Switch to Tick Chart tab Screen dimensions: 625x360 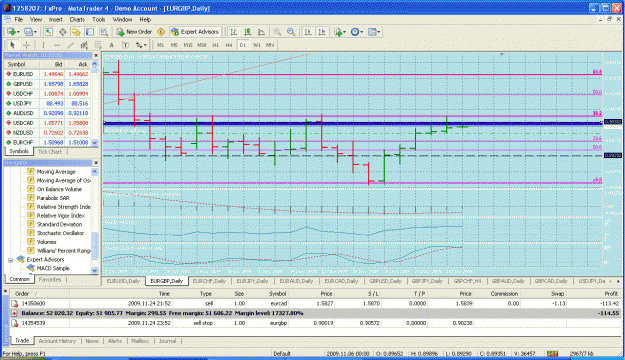(x=50, y=152)
